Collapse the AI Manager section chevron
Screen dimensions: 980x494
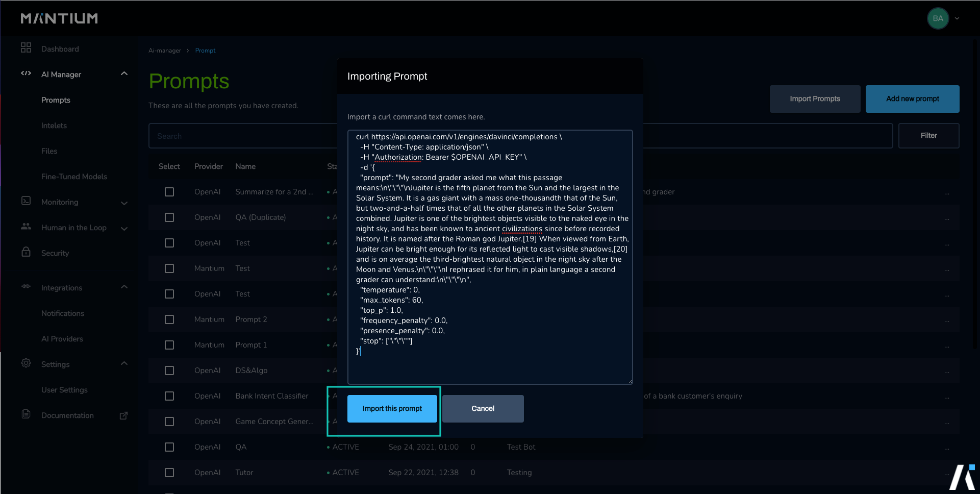[124, 73]
